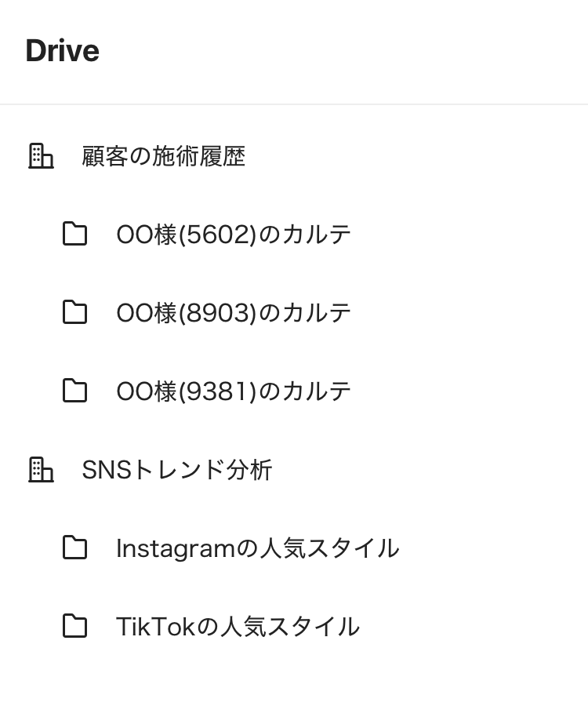Click the building icon beside SNSトレンド分析

point(41,470)
